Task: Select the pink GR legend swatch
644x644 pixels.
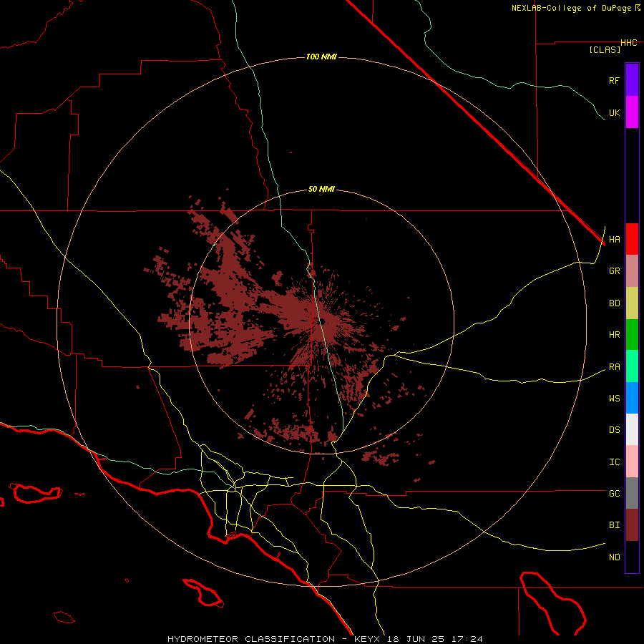Action: click(x=632, y=271)
